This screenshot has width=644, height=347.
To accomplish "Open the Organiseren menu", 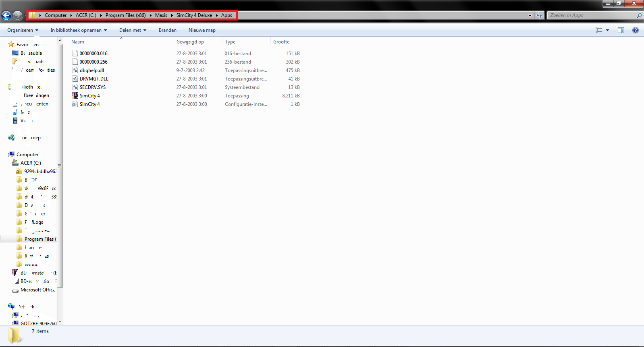I will (x=23, y=30).
